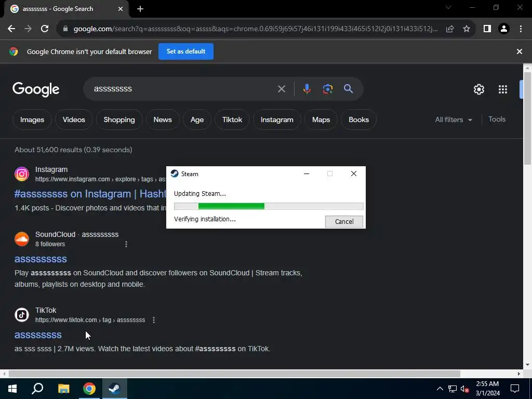
Task: Click the address bar URL
Action: [256, 29]
